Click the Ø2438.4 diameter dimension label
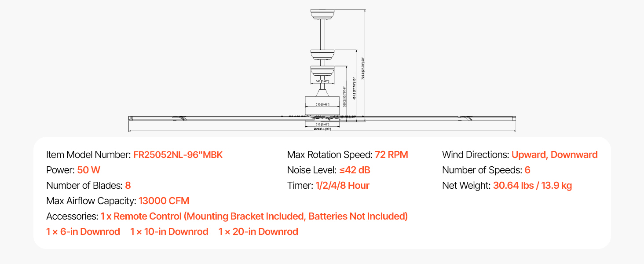Image resolution: width=644 pixels, height=264 pixels. tap(322, 129)
